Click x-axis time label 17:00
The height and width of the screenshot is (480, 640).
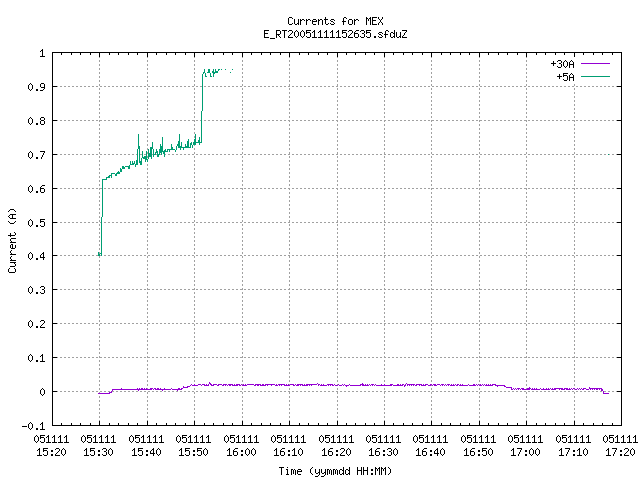coord(525,452)
